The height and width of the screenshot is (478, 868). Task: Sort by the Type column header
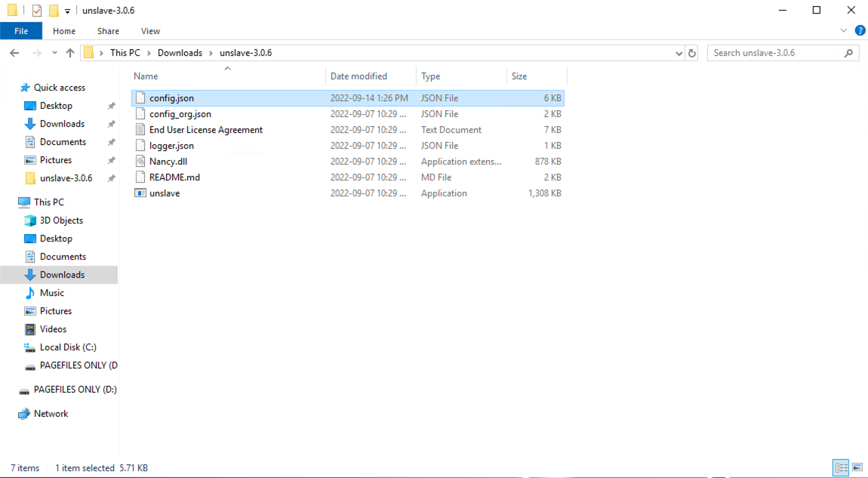[431, 76]
